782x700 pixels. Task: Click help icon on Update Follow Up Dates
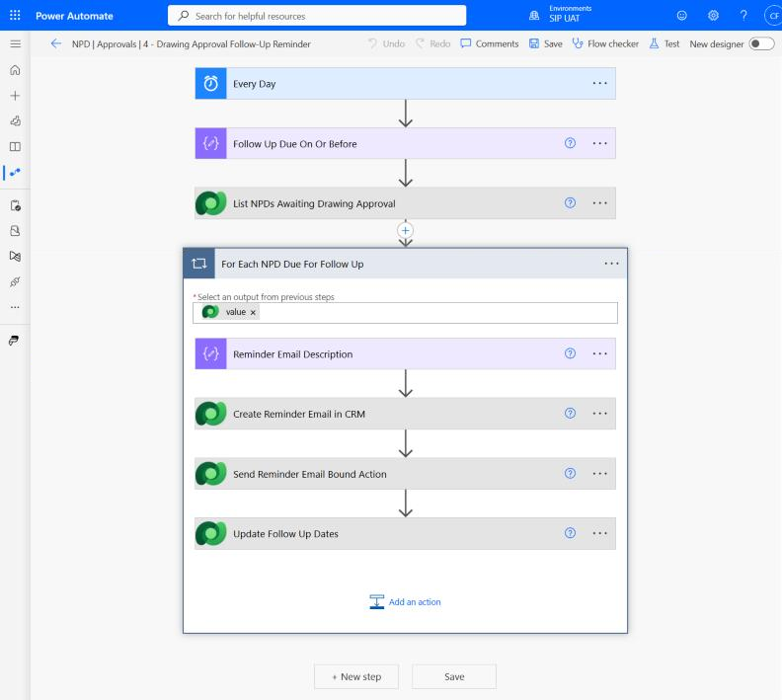coord(570,533)
